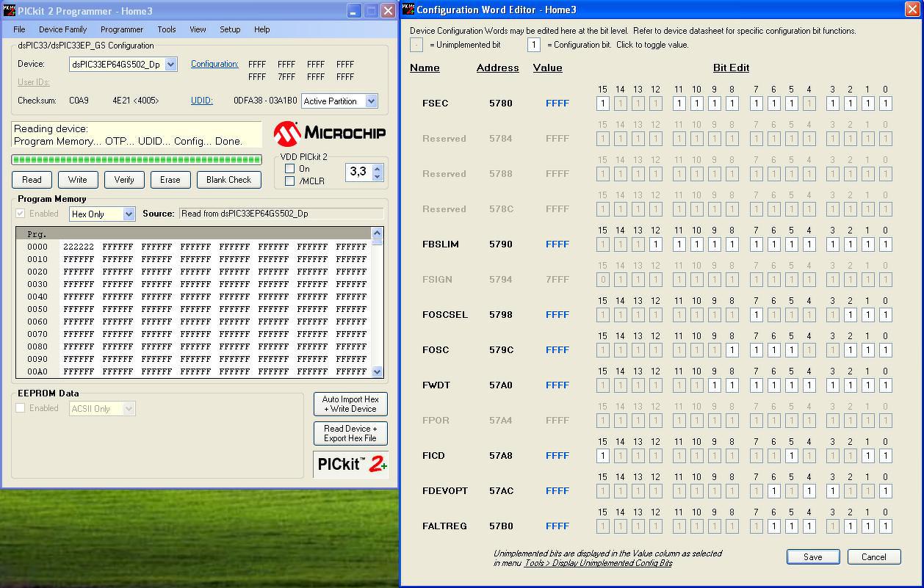Toggle FSEC bit 0
924x588 pixels.
pyautogui.click(x=886, y=104)
